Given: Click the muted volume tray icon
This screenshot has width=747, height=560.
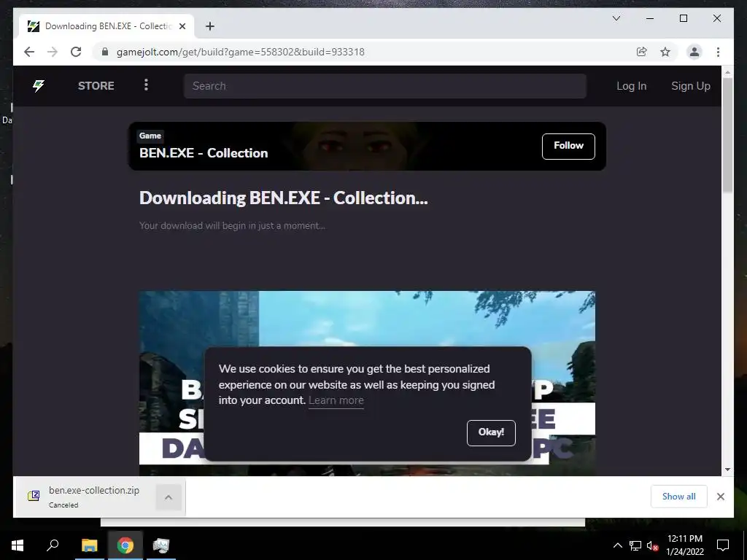Looking at the screenshot, I should point(652,545).
